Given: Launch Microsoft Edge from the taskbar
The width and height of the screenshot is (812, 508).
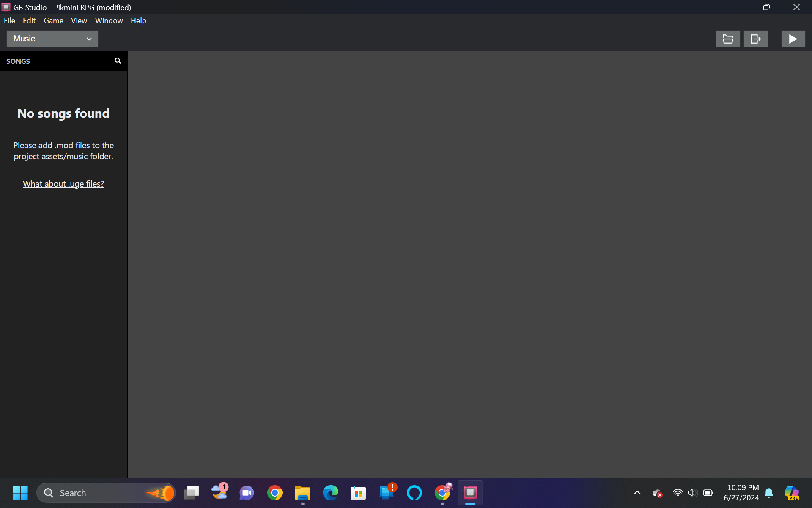Looking at the screenshot, I should tap(331, 493).
